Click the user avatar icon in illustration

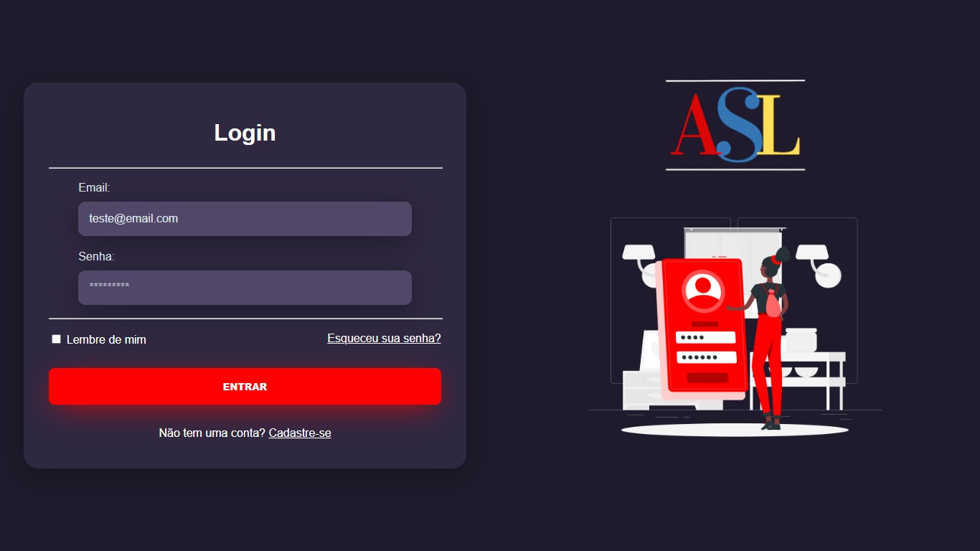[x=703, y=291]
